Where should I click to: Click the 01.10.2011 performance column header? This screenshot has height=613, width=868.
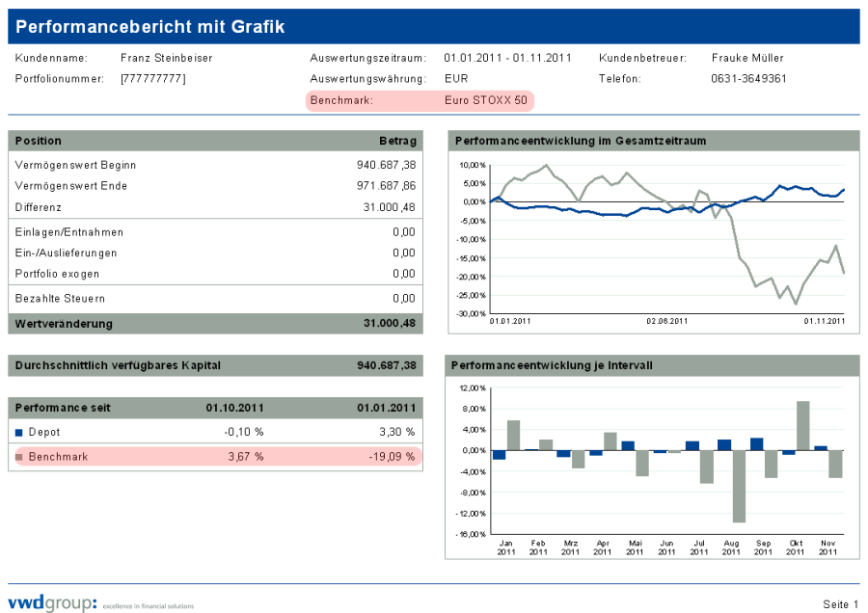(234, 408)
